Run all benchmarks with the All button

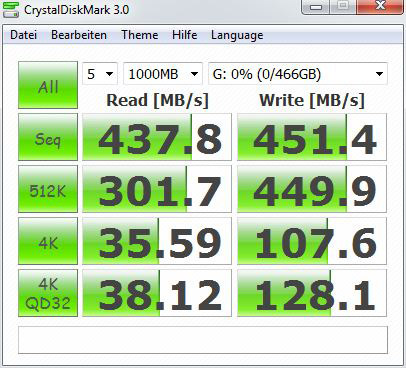point(48,85)
